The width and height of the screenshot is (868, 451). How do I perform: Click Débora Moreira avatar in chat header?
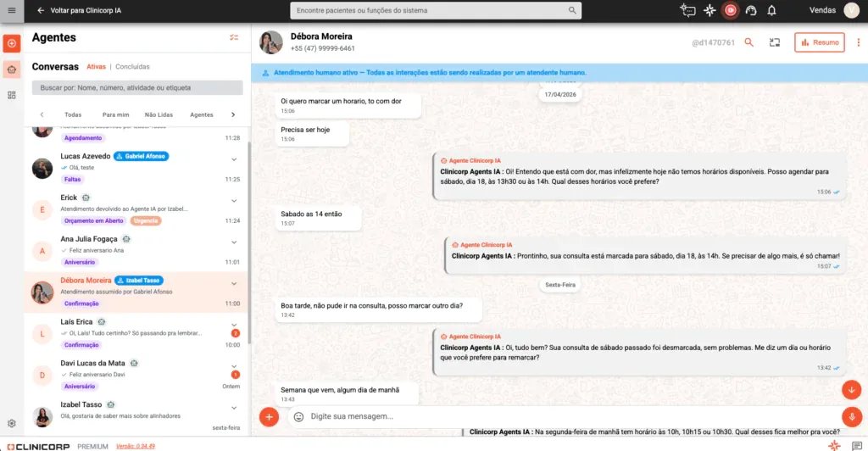tap(271, 42)
